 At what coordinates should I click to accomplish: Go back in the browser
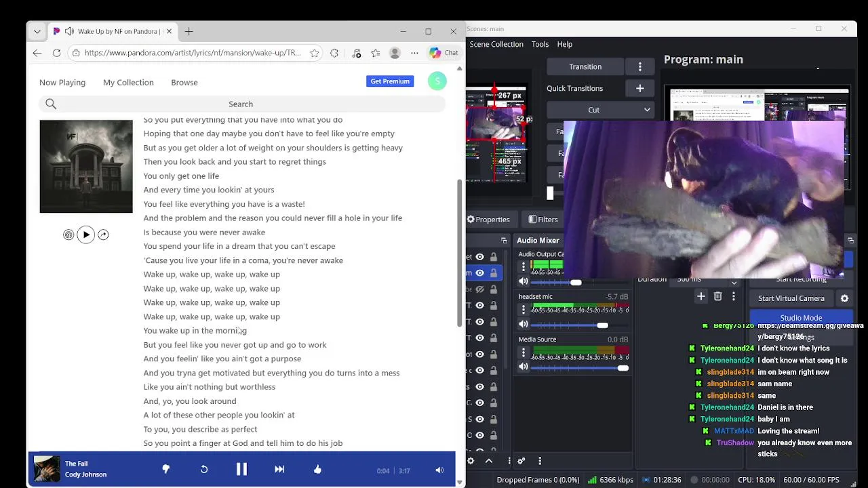click(37, 53)
